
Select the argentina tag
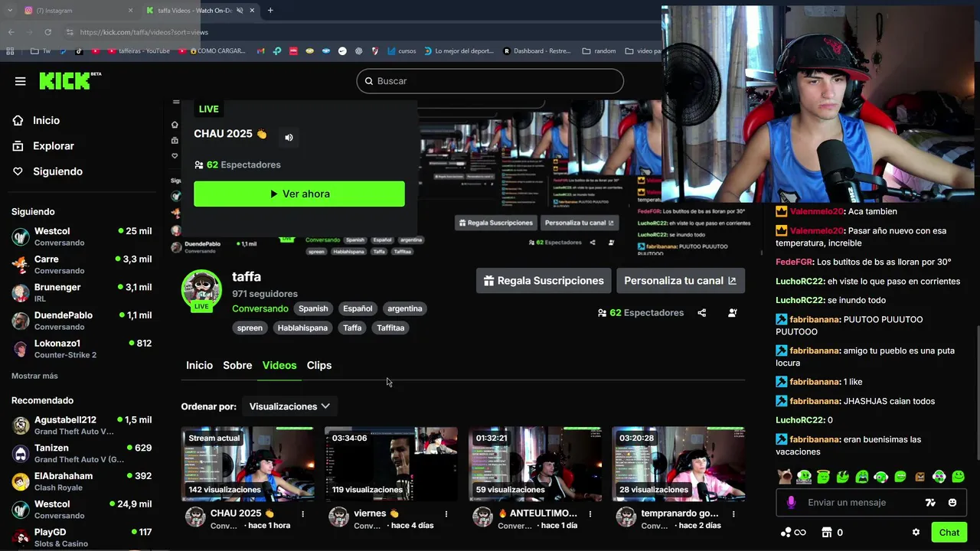[x=405, y=308]
